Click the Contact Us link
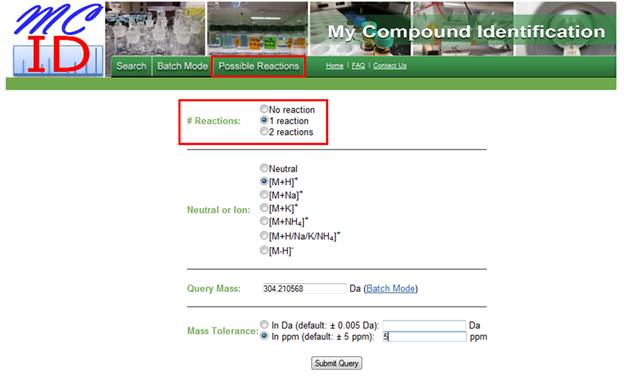This screenshot has width=624, height=376. (390, 66)
